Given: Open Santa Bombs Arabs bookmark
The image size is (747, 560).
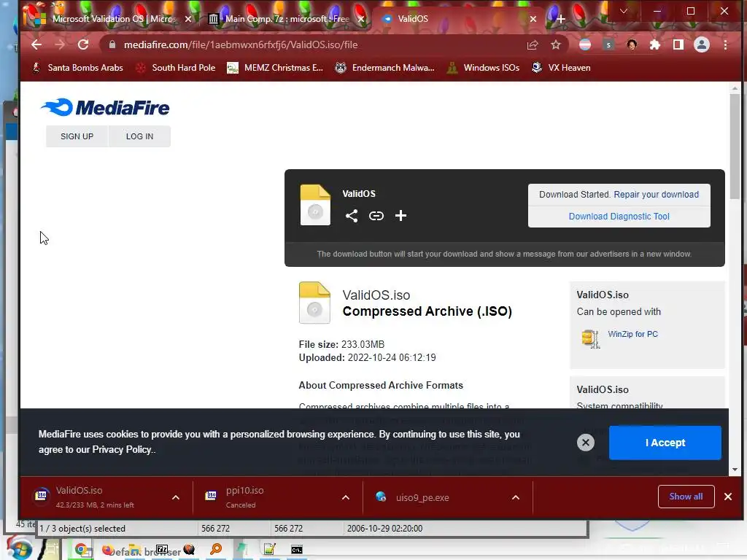Looking at the screenshot, I should (x=77, y=68).
